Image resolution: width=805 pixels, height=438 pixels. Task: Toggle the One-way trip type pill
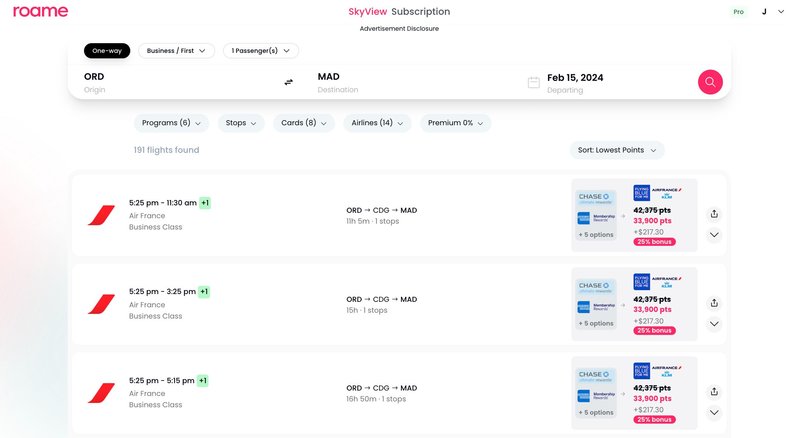coord(106,51)
